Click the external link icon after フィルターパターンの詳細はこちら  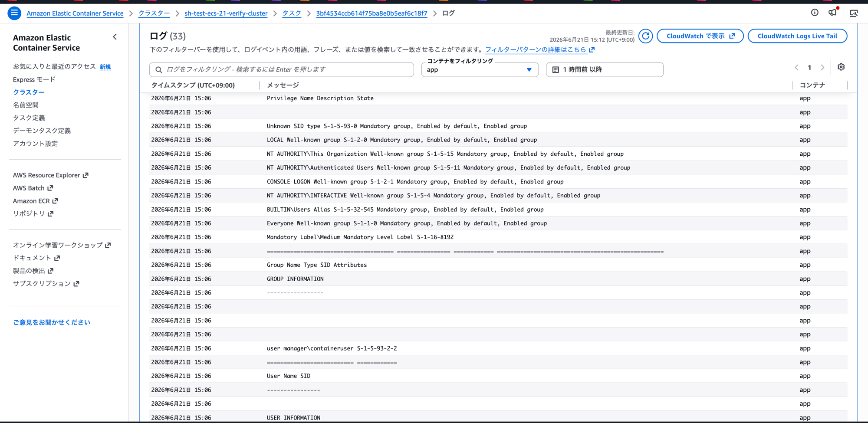tap(592, 49)
